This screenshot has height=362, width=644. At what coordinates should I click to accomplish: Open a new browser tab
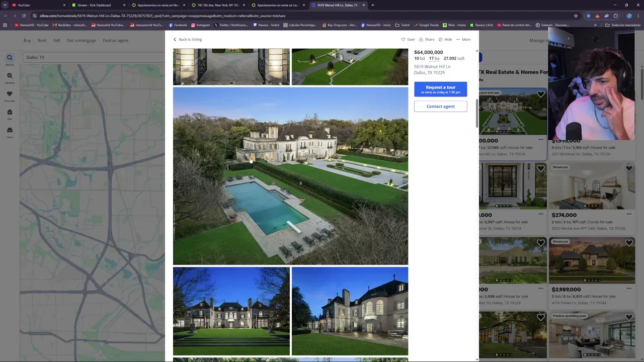click(x=372, y=5)
